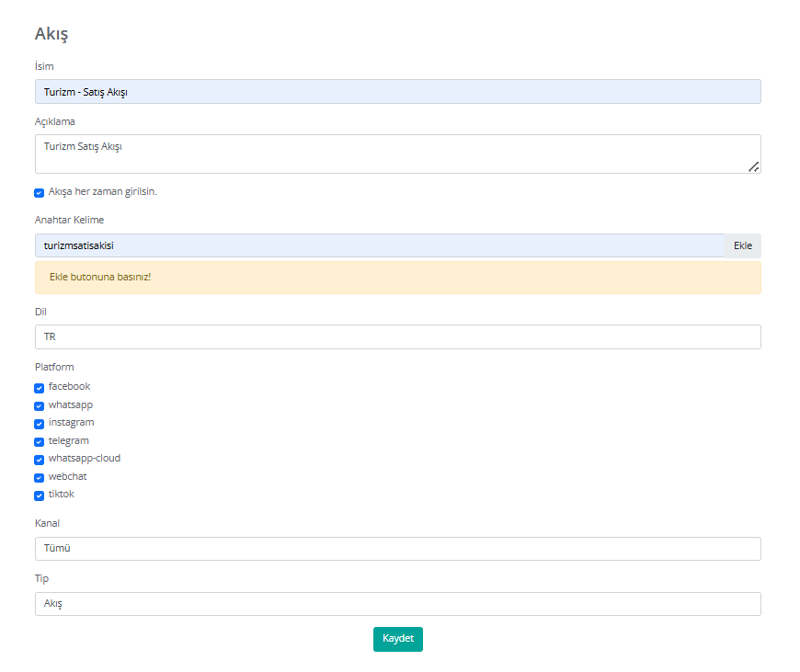Expand the Kanal dropdown showing Tümü
800x672 pixels.
click(x=397, y=549)
